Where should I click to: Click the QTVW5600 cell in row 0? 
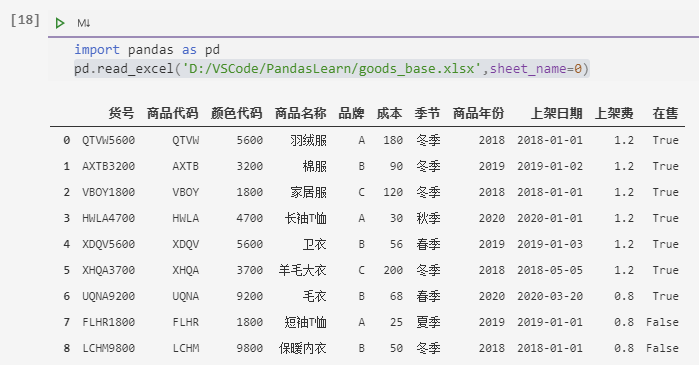click(x=108, y=140)
